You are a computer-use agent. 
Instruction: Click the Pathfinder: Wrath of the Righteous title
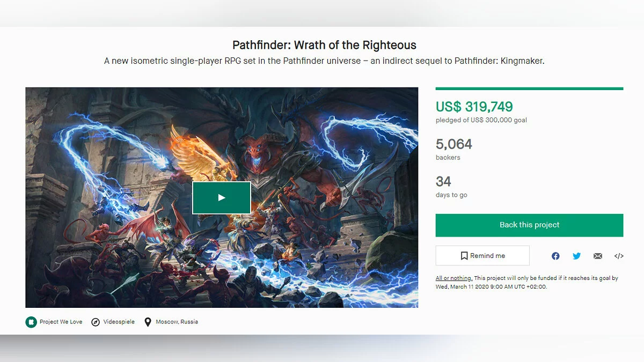[x=324, y=45]
